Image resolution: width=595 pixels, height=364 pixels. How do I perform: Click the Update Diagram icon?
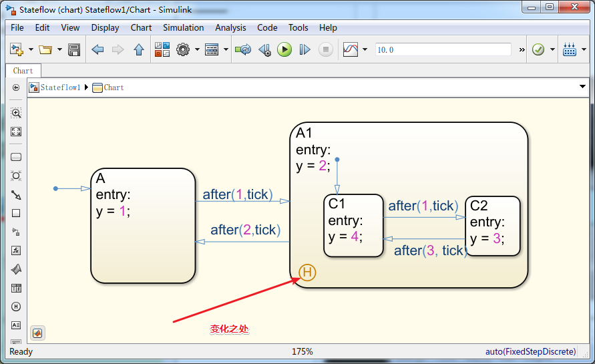(x=243, y=49)
